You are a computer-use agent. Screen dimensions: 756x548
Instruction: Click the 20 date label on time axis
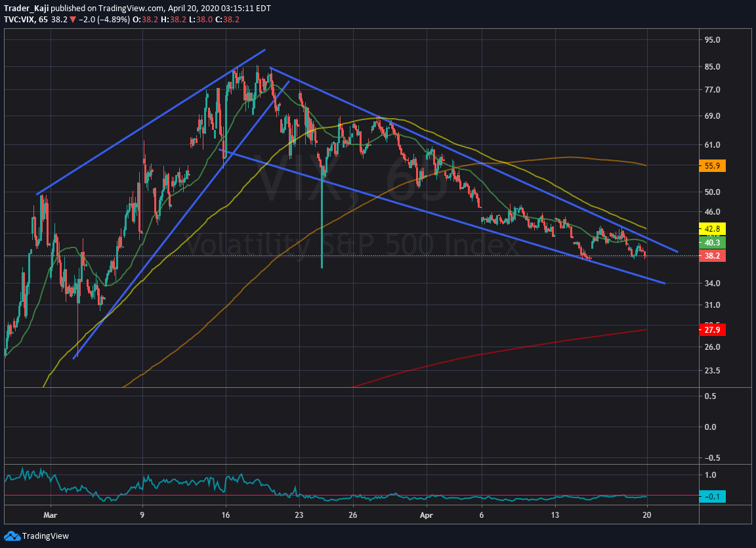[x=647, y=515]
